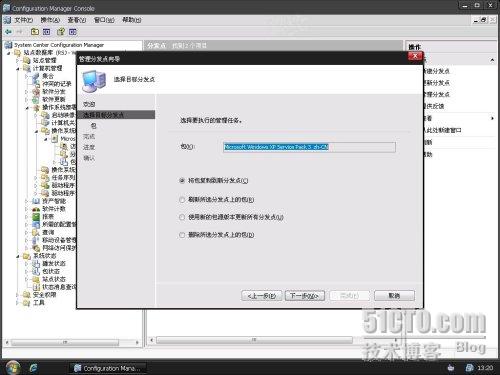Collapse the 站点数据库 tree node
This screenshot has height=375, width=500.
tap(9, 53)
